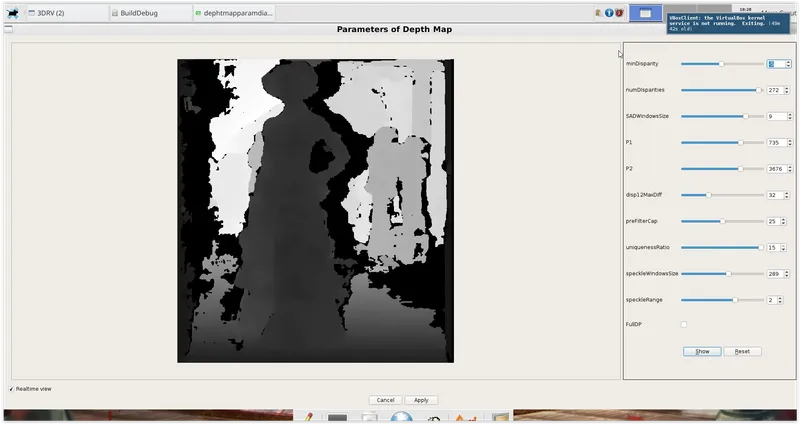Focus the SADWindowSize field showing 9
Viewport: 800px width, 424px height.
[x=777, y=116]
